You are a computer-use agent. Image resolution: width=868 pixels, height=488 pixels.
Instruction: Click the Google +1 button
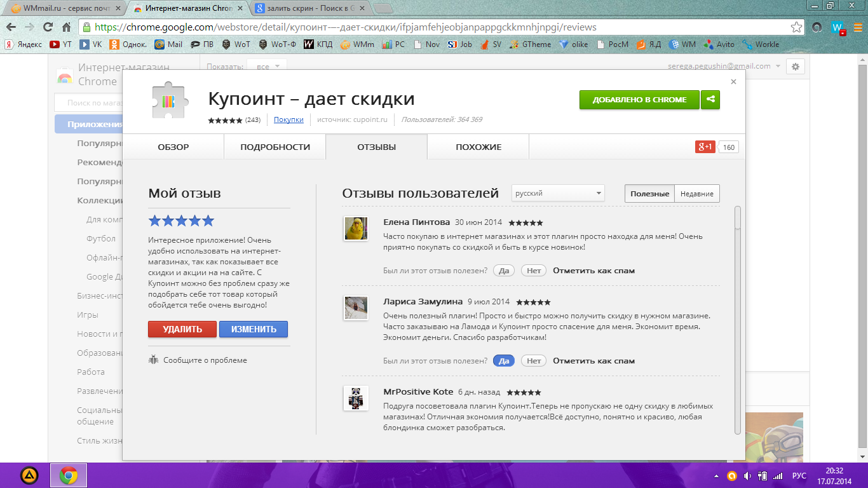705,147
